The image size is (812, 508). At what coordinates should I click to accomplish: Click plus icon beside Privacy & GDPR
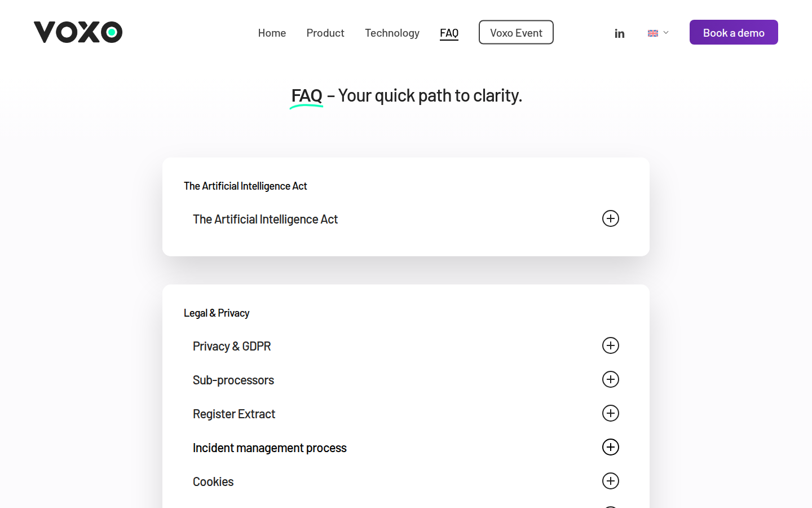(x=610, y=345)
